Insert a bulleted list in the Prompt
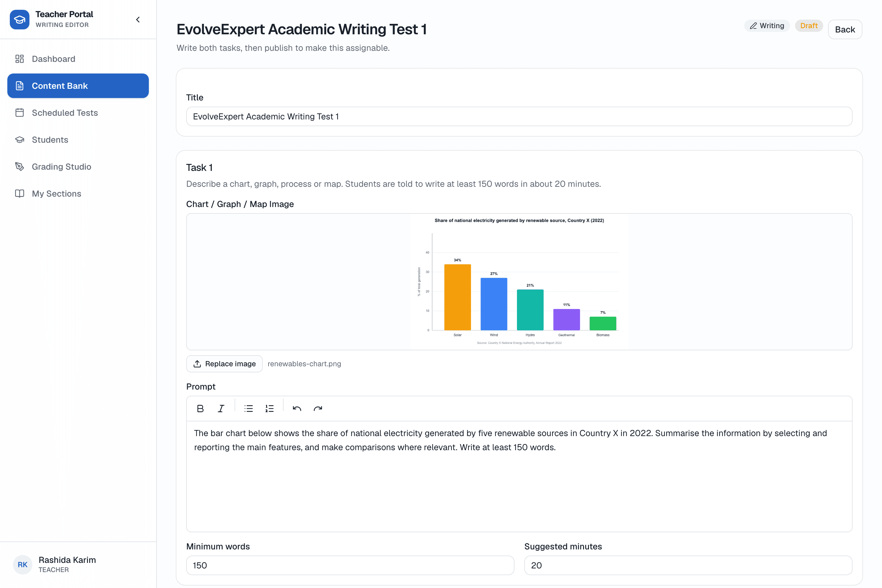Screen dimensions: 882x588 pos(249,409)
